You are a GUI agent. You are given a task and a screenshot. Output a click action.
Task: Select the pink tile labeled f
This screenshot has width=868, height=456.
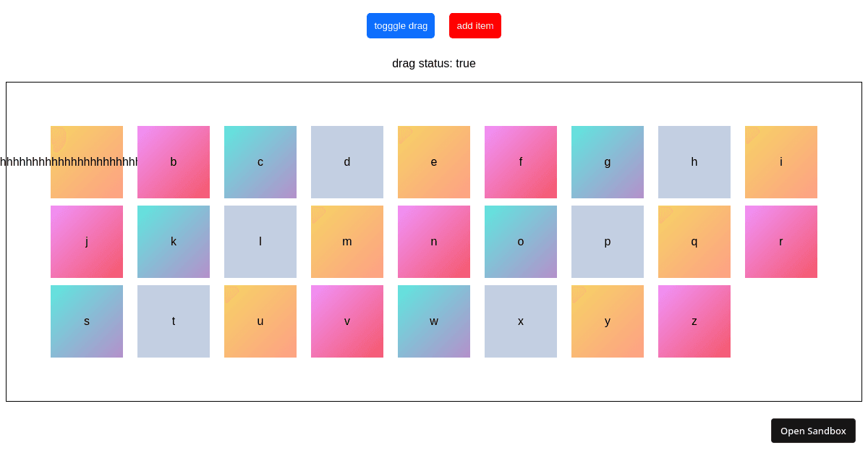(x=521, y=162)
